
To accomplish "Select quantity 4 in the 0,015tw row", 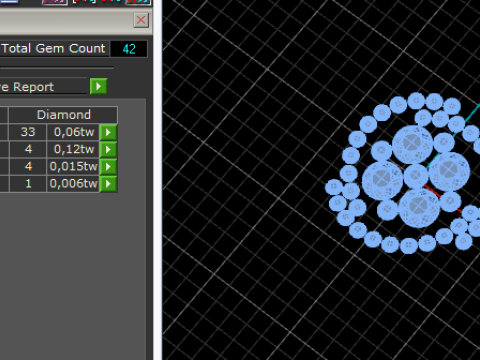I will (28, 166).
